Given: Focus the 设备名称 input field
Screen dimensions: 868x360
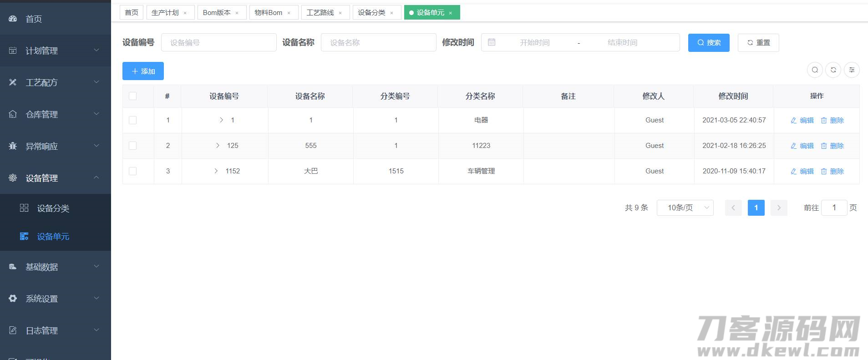Looking at the screenshot, I should (379, 42).
